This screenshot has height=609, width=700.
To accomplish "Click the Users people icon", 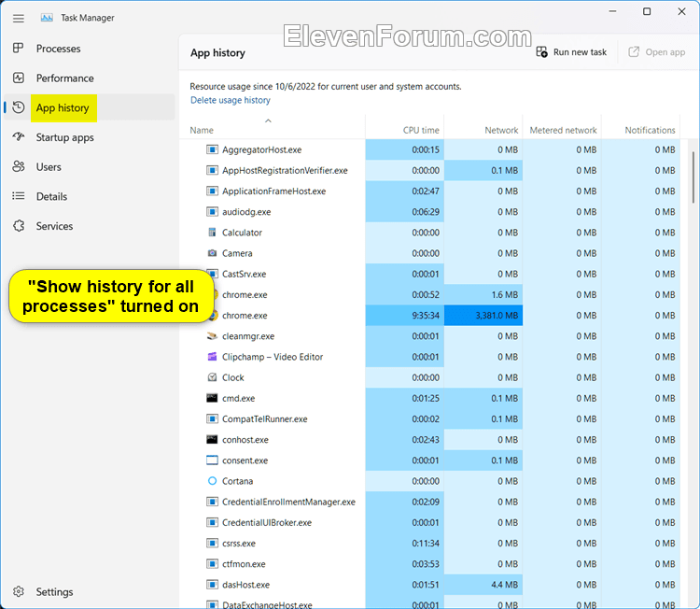I will click(x=19, y=166).
